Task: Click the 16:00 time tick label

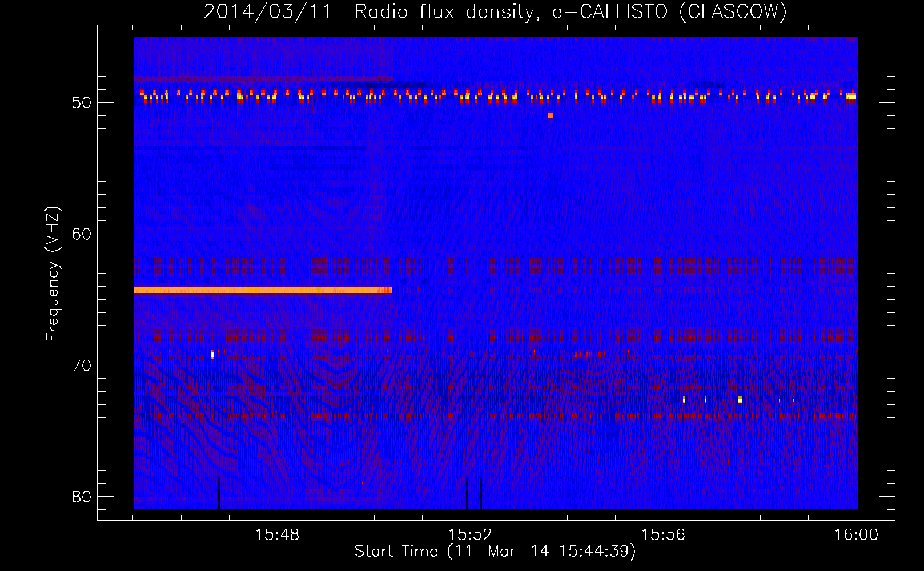Action: 856,534
